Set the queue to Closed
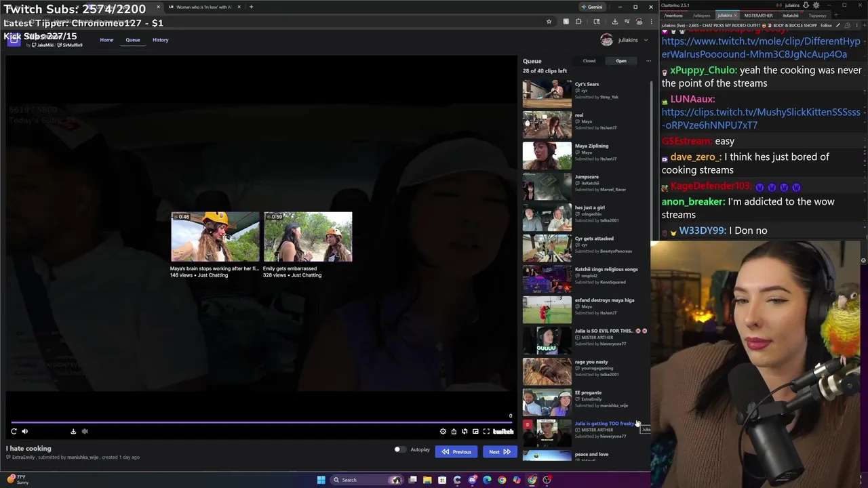This screenshot has height=488, width=868. (x=589, y=61)
